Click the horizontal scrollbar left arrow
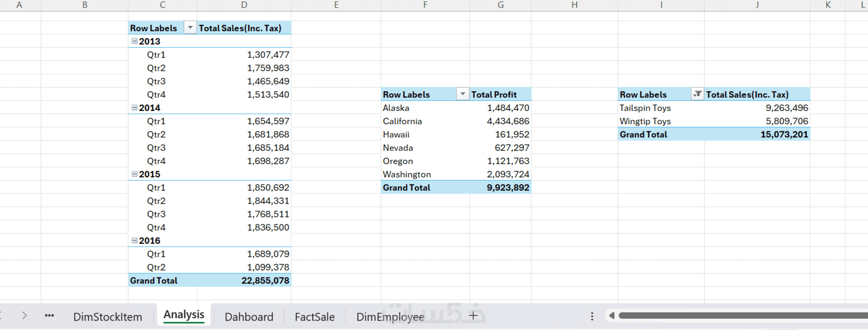This screenshot has width=868, height=330. click(612, 316)
